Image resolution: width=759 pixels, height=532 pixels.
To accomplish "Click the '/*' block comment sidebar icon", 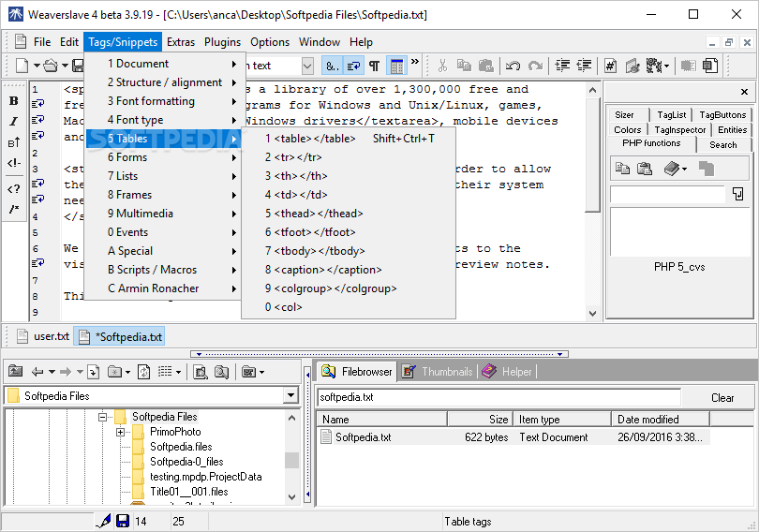I will tap(13, 209).
